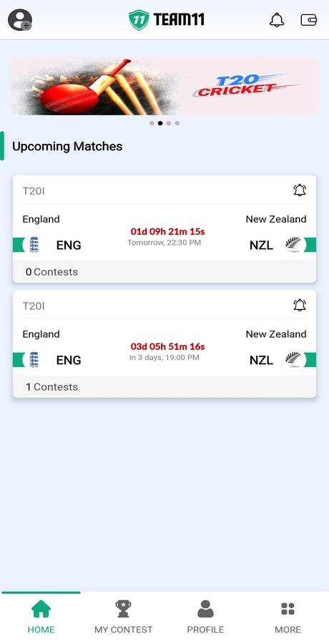Open notifications bell in the header
329x644 pixels.
click(277, 20)
